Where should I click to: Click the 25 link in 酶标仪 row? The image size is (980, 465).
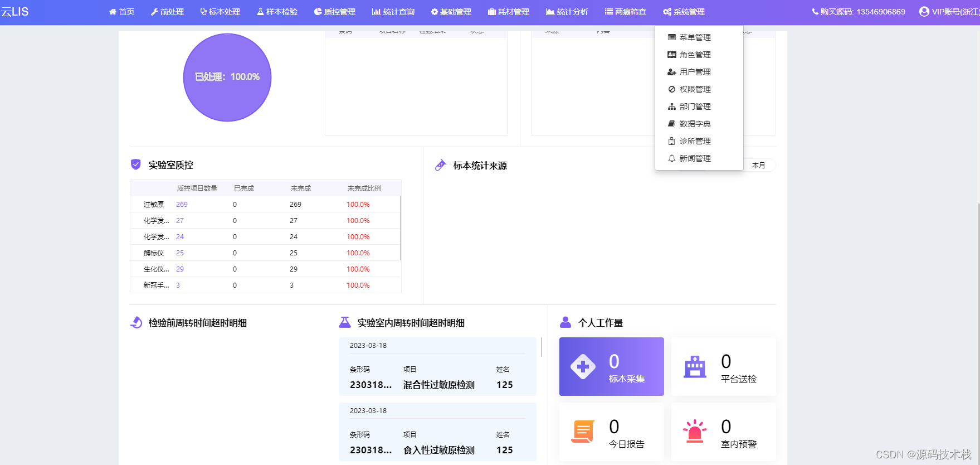(179, 253)
